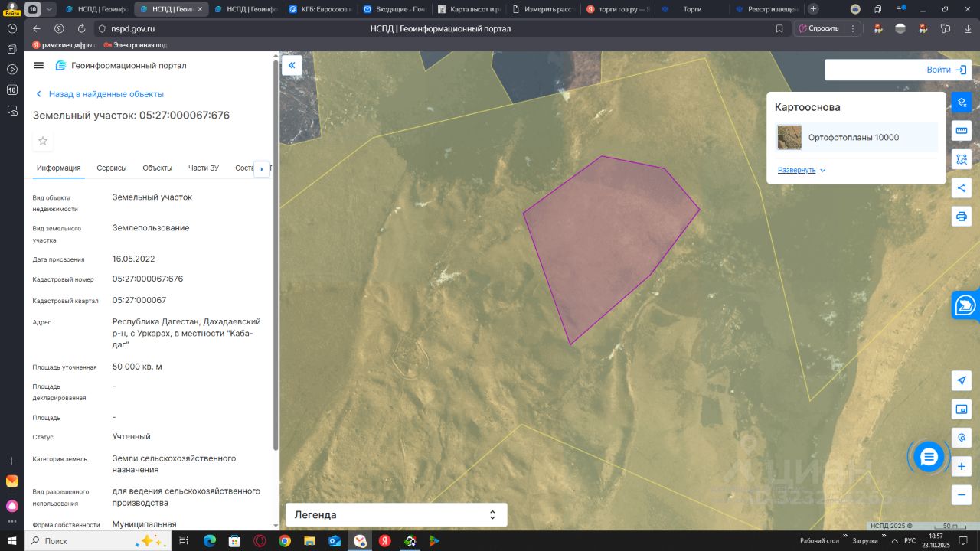Open the browser history clock in sidebar
Screen dimensions: 980x551
(x=11, y=28)
